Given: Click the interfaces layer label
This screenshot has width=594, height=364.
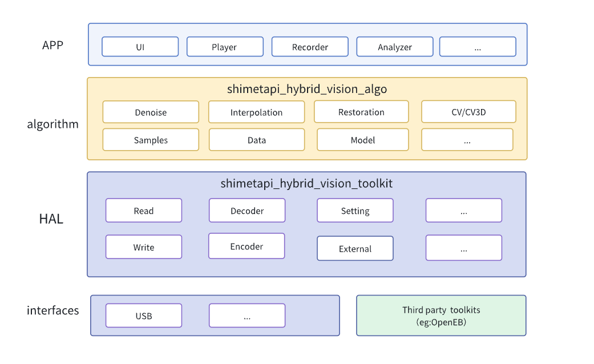Looking at the screenshot, I should tap(52, 310).
